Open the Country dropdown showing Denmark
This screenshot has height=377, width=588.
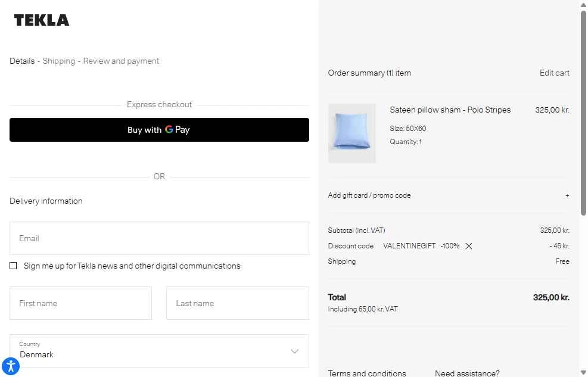pos(160,351)
